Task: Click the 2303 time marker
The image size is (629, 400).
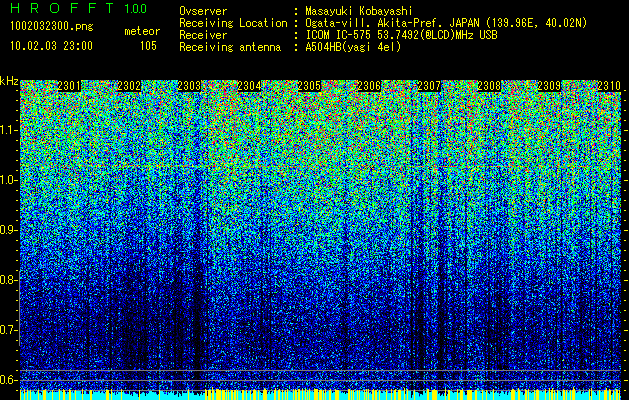Action: tap(189, 86)
